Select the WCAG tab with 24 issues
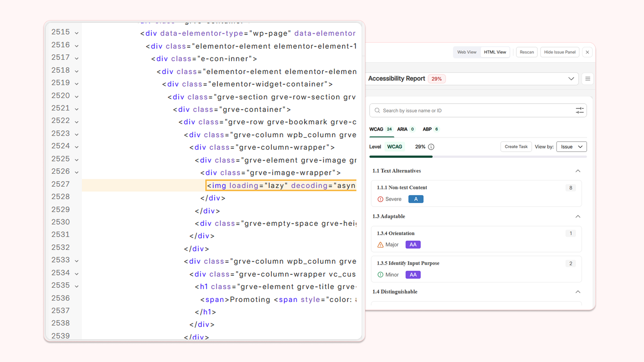Viewport: 644px width, 362px height. [x=381, y=129]
